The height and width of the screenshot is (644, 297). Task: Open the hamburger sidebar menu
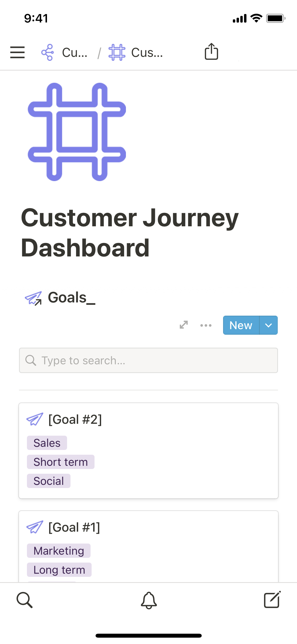point(17,52)
